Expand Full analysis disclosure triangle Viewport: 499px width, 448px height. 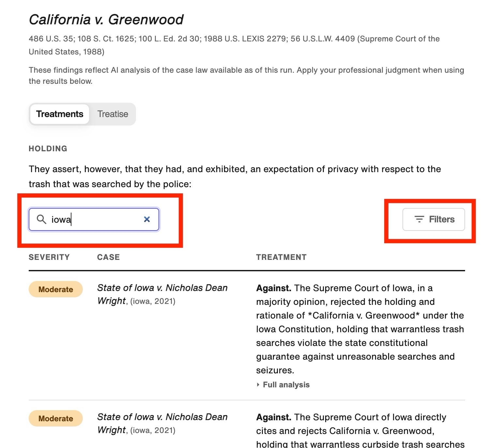pyautogui.click(x=258, y=385)
